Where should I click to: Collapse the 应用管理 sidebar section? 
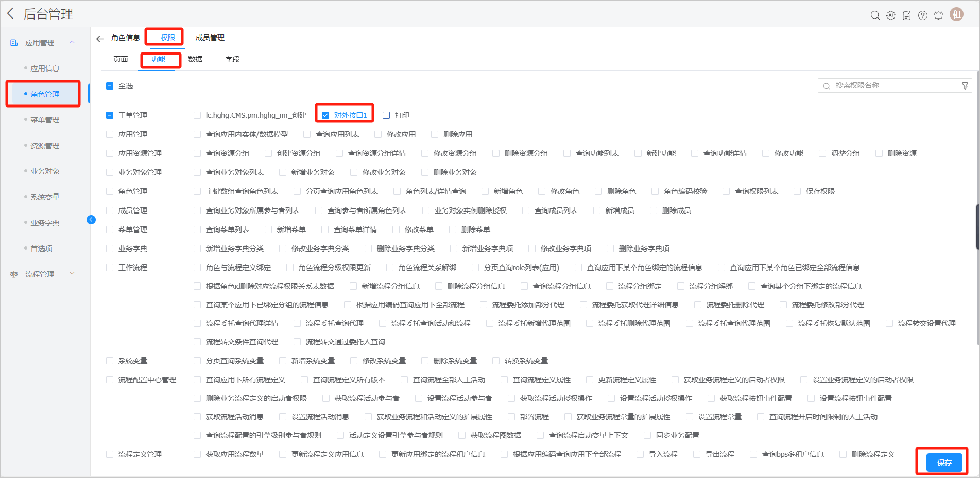(x=72, y=42)
